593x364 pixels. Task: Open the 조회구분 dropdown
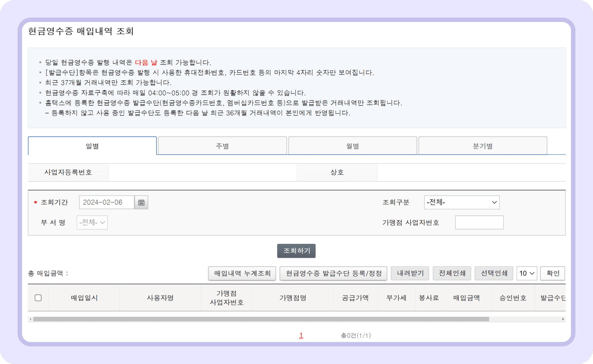click(x=462, y=202)
